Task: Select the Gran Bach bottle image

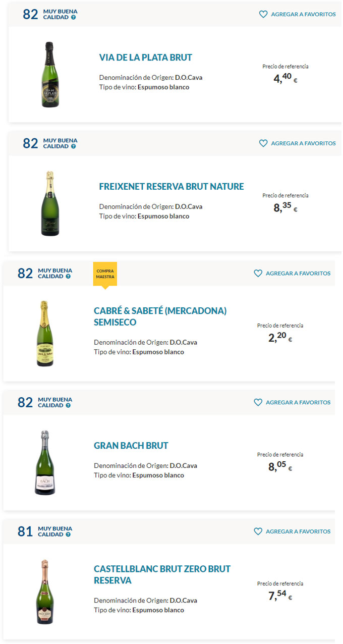Action: pos(45,462)
